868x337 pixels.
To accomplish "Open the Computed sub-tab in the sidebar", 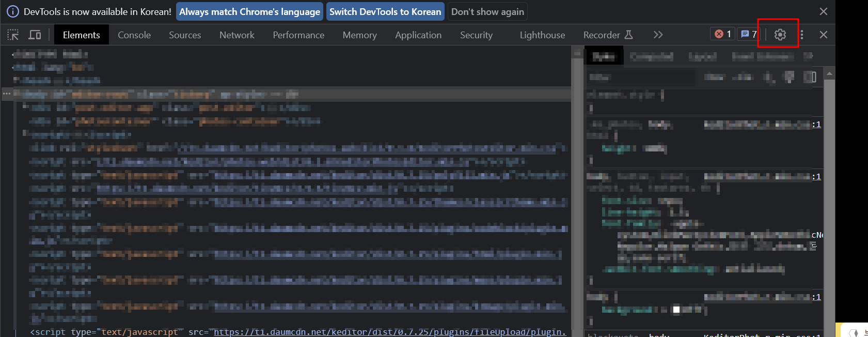I will pyautogui.click(x=652, y=56).
